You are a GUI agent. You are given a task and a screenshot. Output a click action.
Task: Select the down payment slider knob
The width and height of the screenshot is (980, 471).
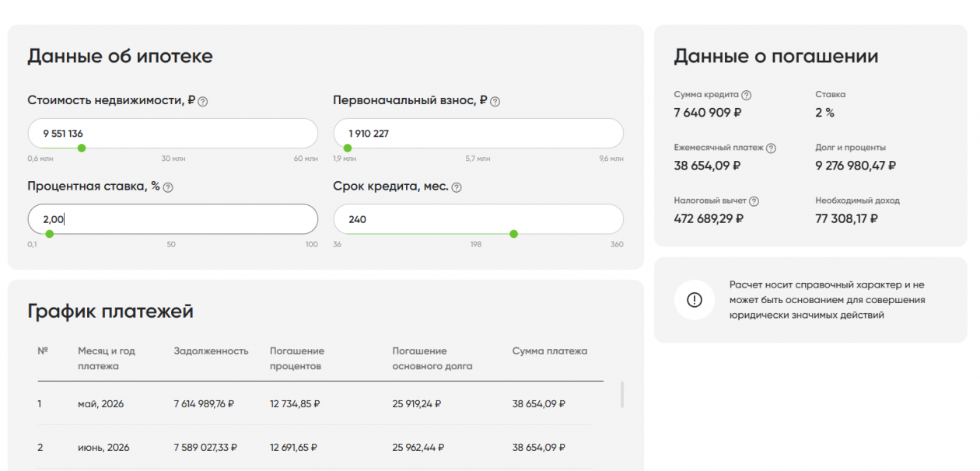click(348, 148)
